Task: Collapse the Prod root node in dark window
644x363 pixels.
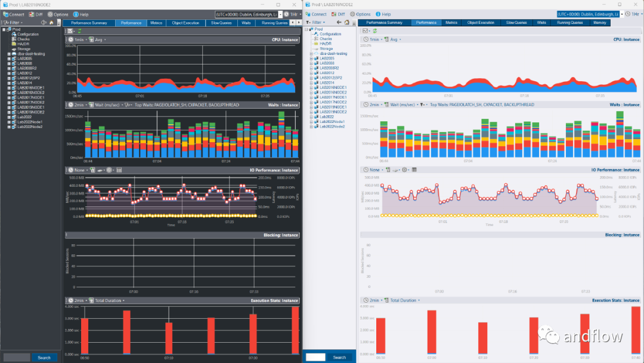Action: (4, 30)
